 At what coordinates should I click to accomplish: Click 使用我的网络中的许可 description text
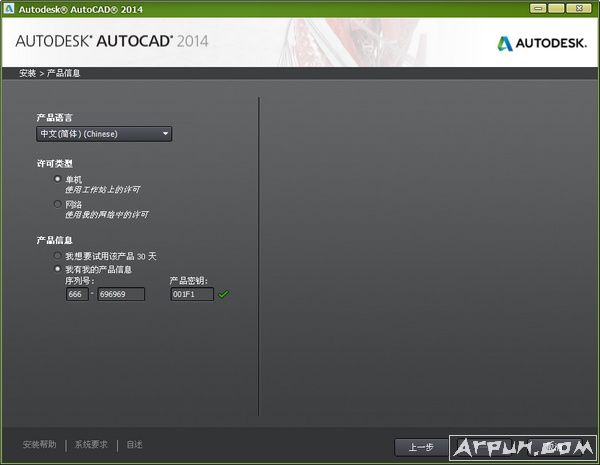point(107,215)
